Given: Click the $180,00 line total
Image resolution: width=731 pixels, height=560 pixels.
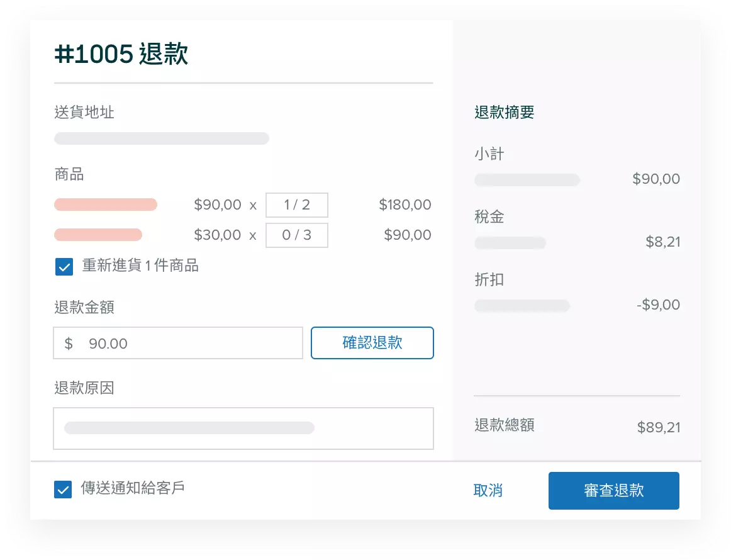Looking at the screenshot, I should pos(405,205).
